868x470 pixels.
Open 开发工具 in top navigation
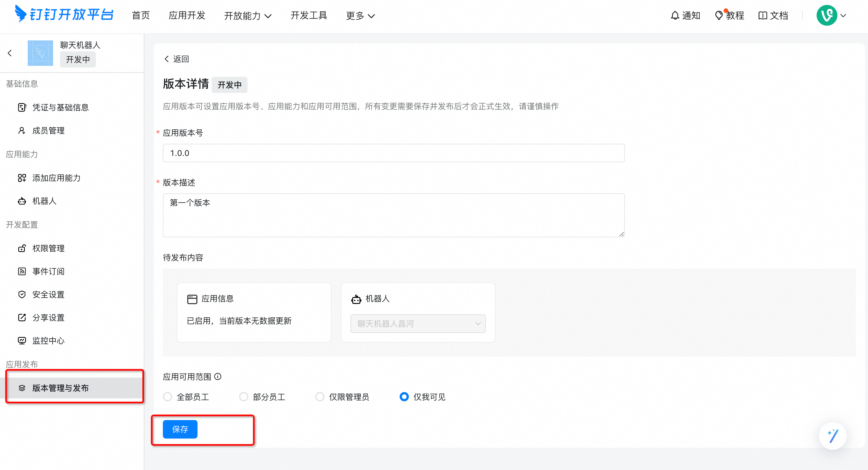[x=309, y=16]
